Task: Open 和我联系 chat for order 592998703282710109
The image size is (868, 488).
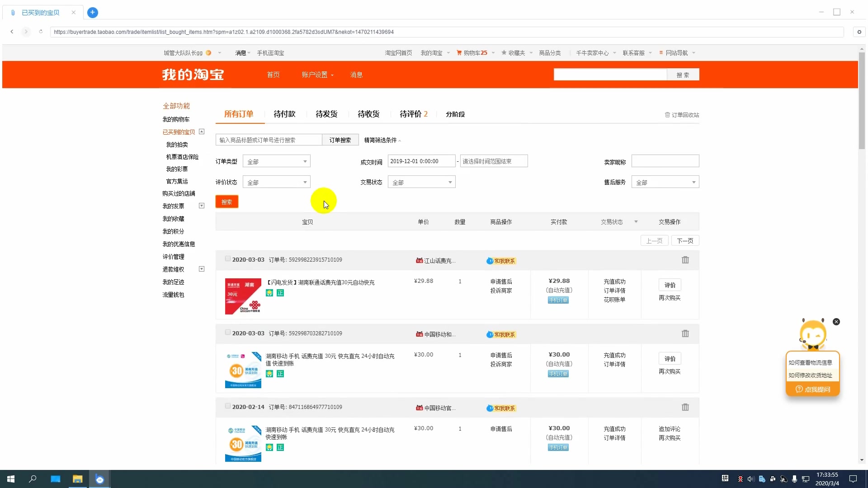Action: pyautogui.click(x=501, y=334)
